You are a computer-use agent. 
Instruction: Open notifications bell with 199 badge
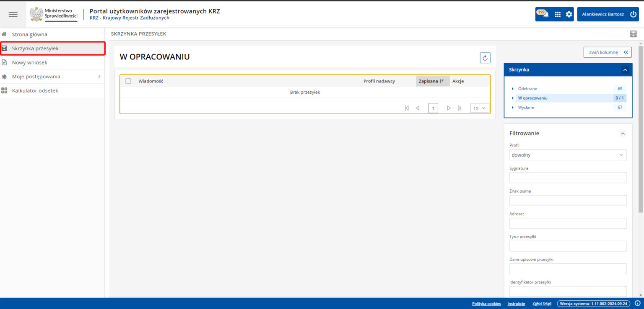pos(543,14)
